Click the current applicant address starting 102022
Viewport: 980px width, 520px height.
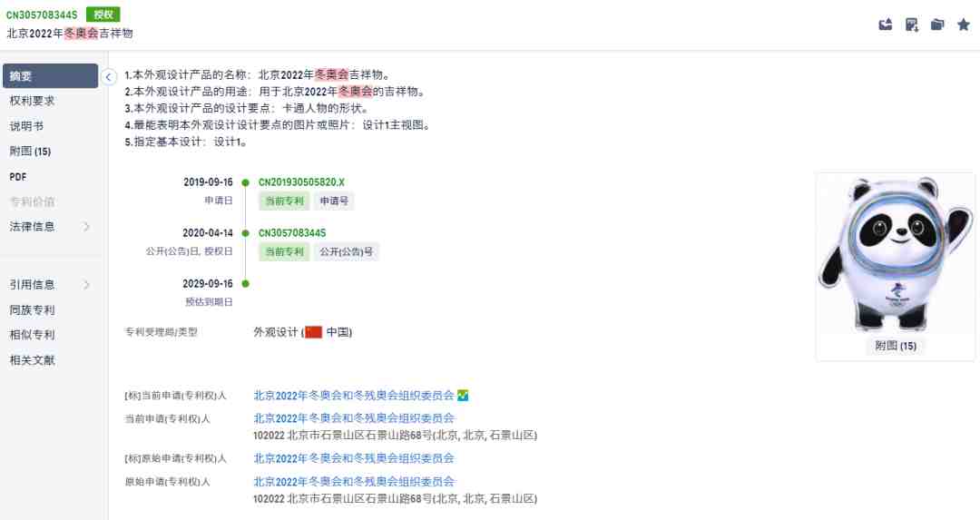click(395, 435)
